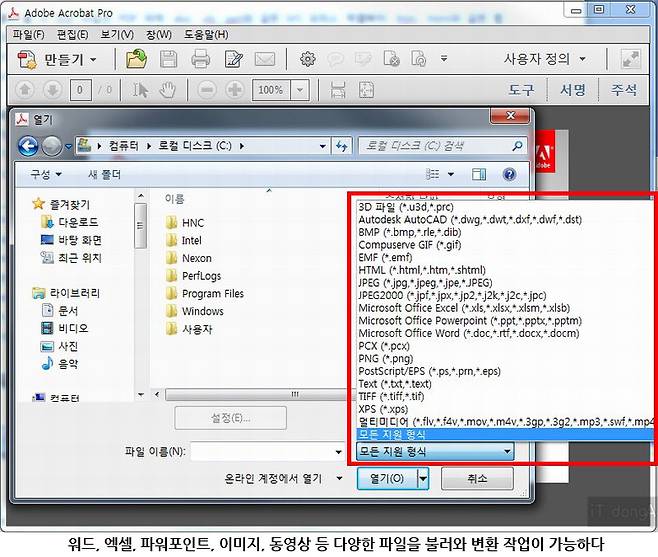This screenshot has width=658, height=557.
Task: Open the 파일 이름 history dropdown arrow
Action: [x=338, y=452]
